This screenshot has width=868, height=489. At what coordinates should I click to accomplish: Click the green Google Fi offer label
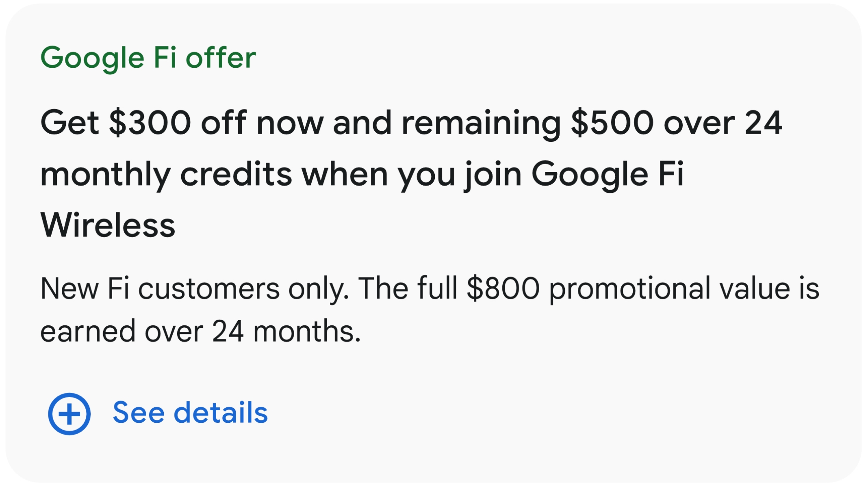tap(148, 58)
